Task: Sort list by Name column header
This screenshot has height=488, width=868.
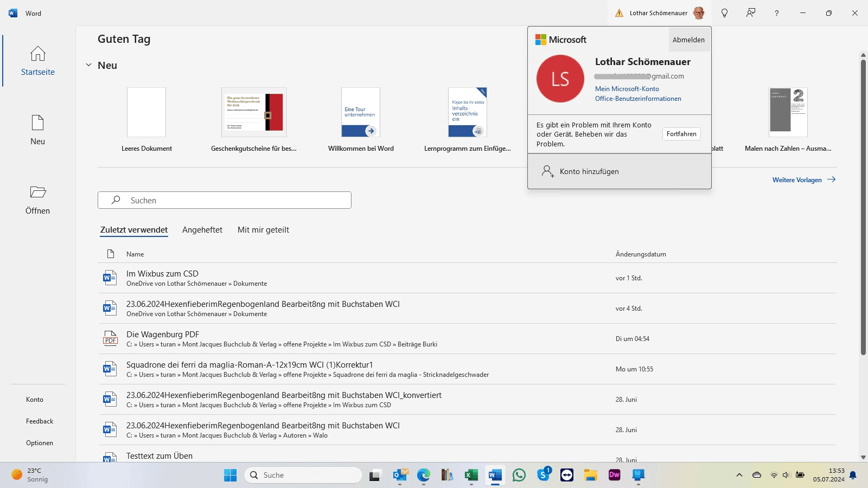Action: click(135, 254)
